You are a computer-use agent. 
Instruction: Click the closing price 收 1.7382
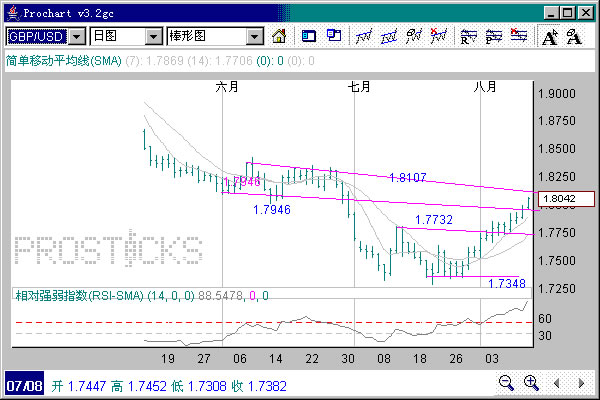click(x=259, y=386)
